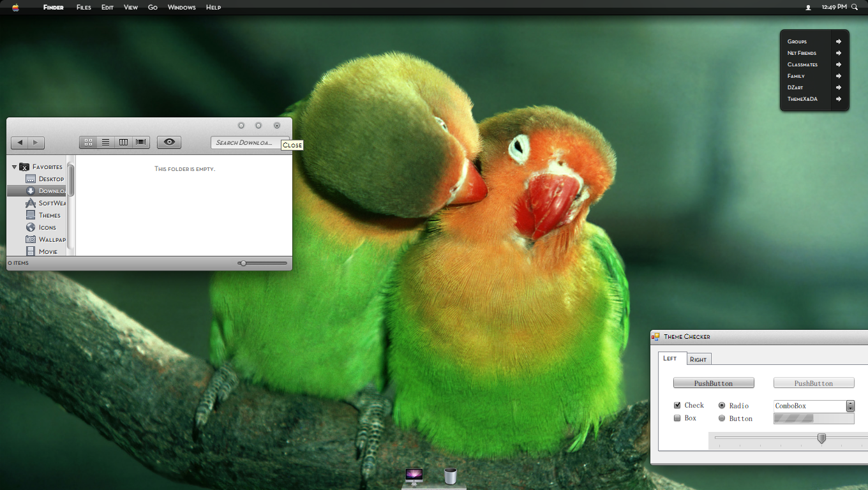The image size is (868, 490).
Task: Click the Themes sidebar icon
Action: [x=31, y=215]
